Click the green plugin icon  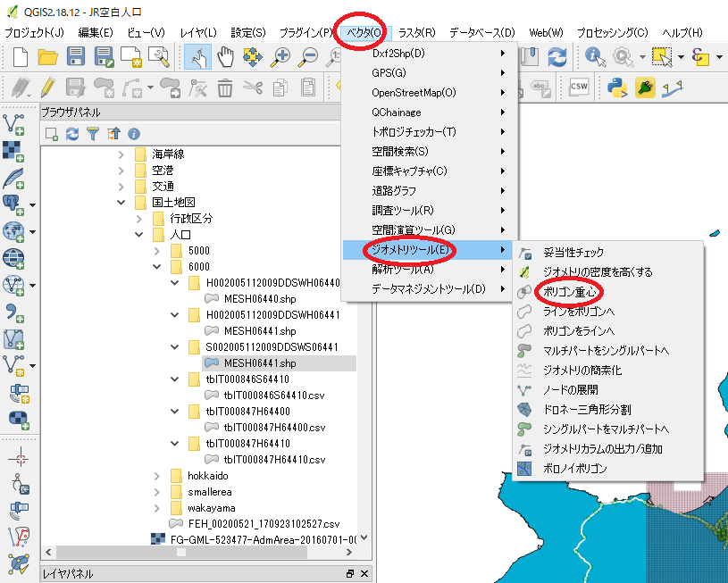tap(645, 87)
